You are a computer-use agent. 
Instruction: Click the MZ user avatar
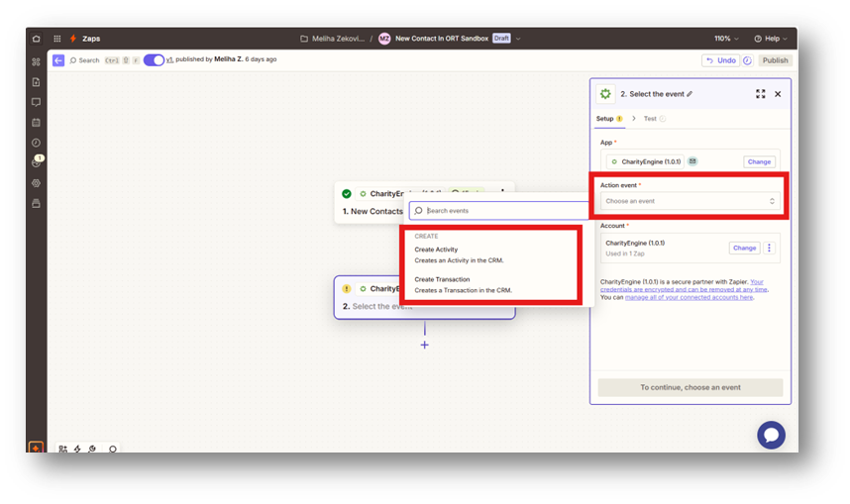coord(384,39)
